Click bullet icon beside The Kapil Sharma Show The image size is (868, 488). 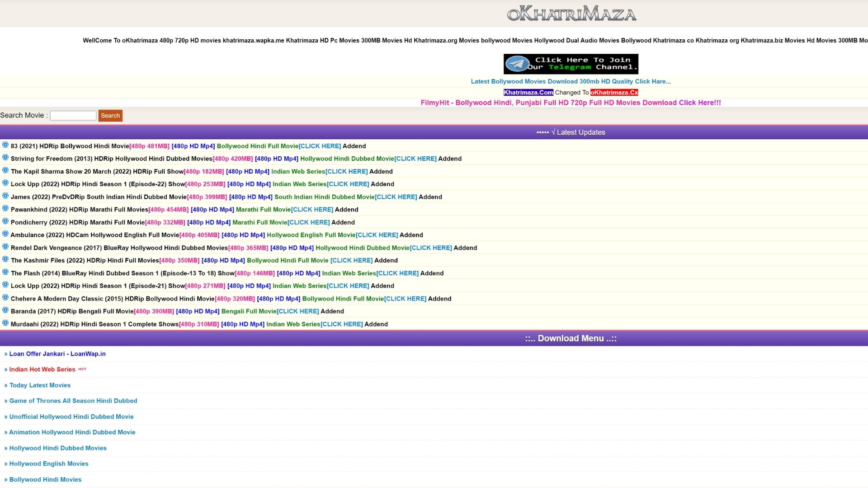coord(5,170)
